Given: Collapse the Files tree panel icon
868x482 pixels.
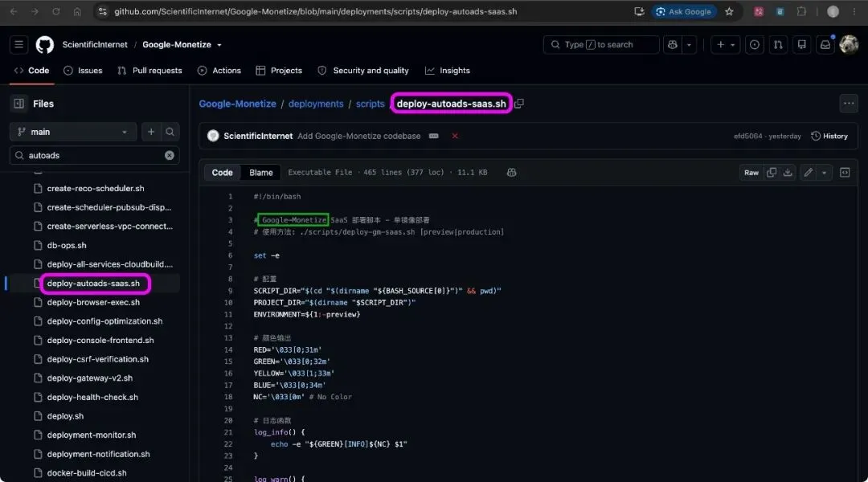Looking at the screenshot, I should tap(18, 104).
